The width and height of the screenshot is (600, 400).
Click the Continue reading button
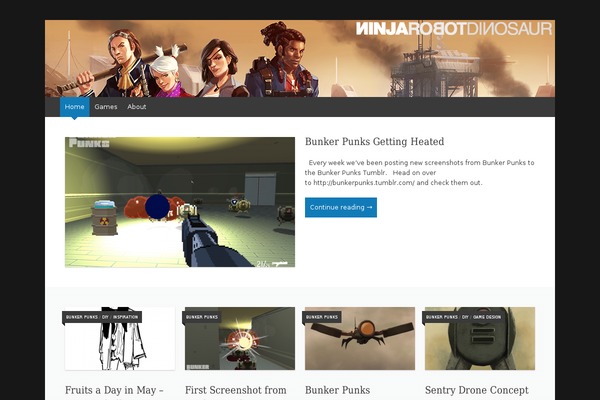(341, 207)
